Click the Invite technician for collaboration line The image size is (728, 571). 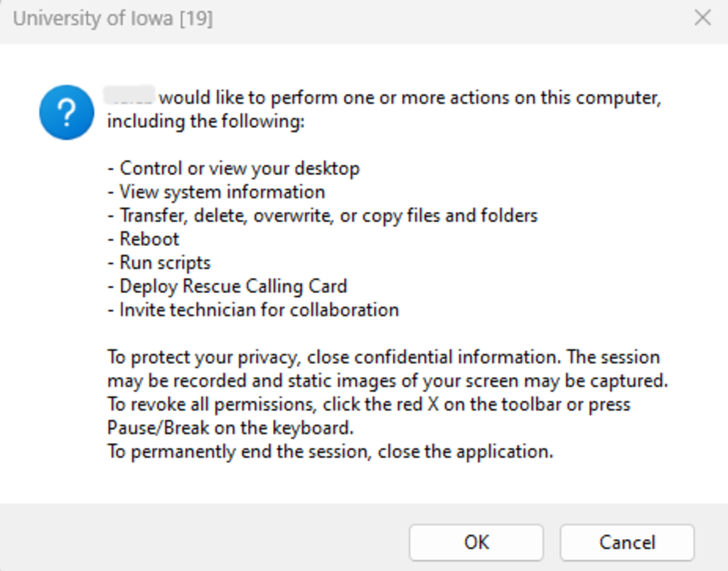tap(259, 310)
